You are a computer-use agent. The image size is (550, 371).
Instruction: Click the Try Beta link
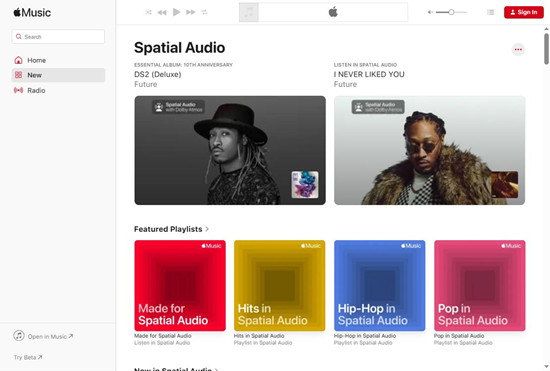click(x=28, y=357)
